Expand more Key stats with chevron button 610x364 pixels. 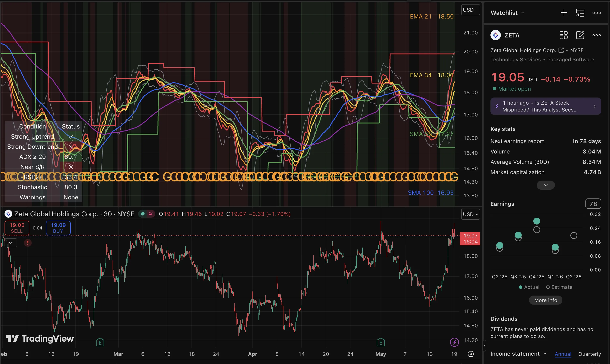(545, 185)
